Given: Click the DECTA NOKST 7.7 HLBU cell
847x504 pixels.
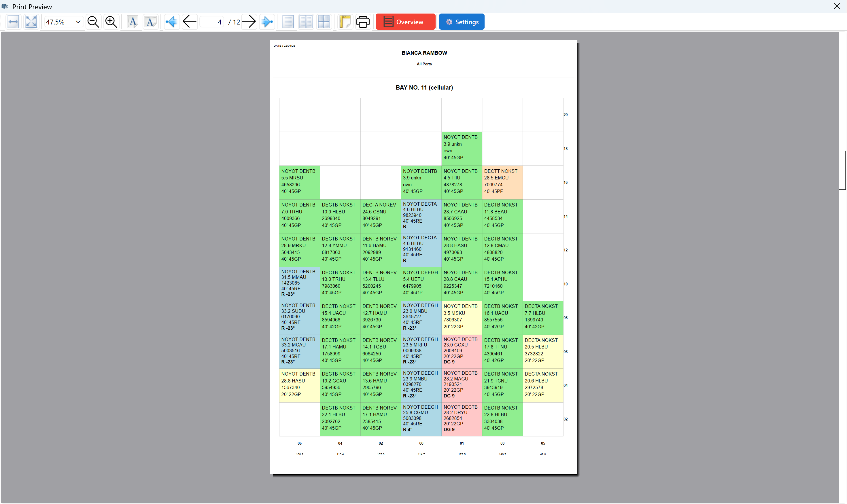Looking at the screenshot, I should pos(543,318).
